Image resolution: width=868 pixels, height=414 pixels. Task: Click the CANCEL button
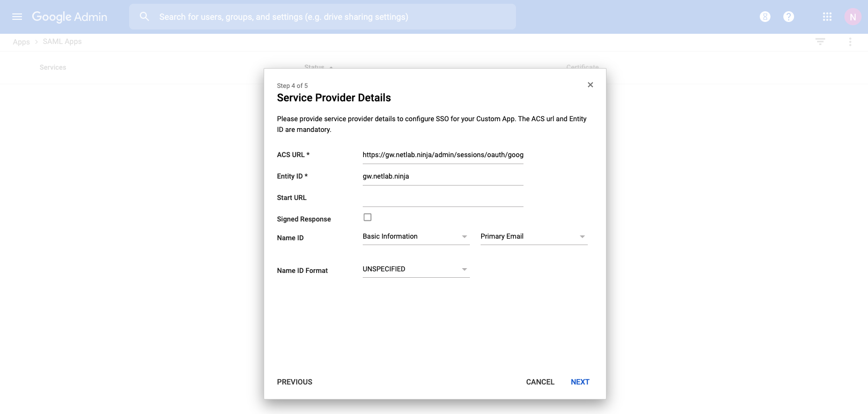pos(540,382)
